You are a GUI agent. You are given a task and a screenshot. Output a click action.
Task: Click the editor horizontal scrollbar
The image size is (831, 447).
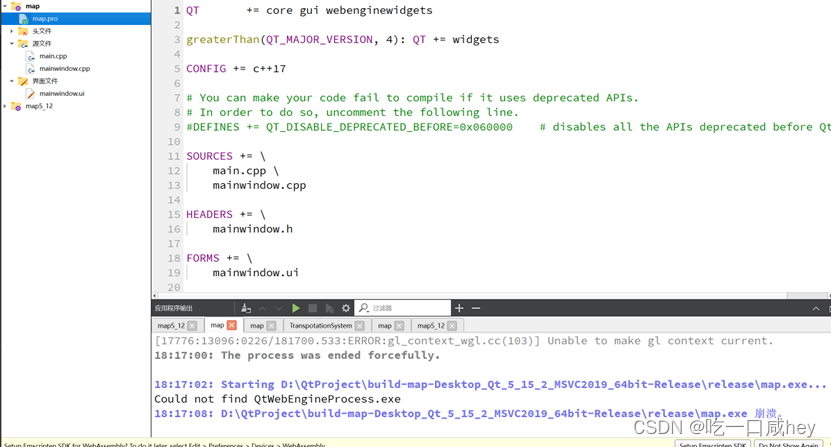tap(491, 295)
